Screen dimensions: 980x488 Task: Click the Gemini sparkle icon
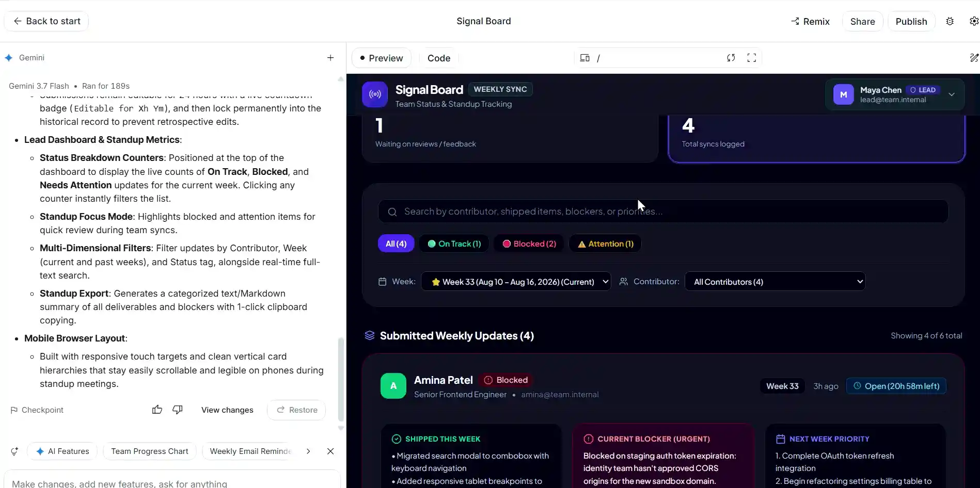tap(9, 58)
